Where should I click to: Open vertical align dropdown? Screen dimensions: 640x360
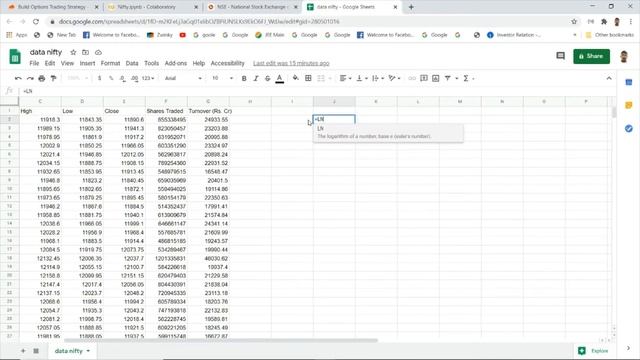click(362, 78)
